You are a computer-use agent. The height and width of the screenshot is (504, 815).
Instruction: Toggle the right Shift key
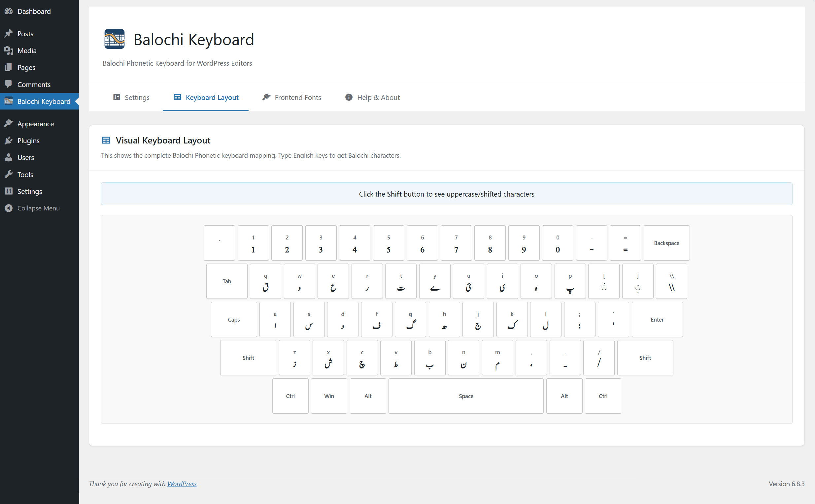click(645, 358)
